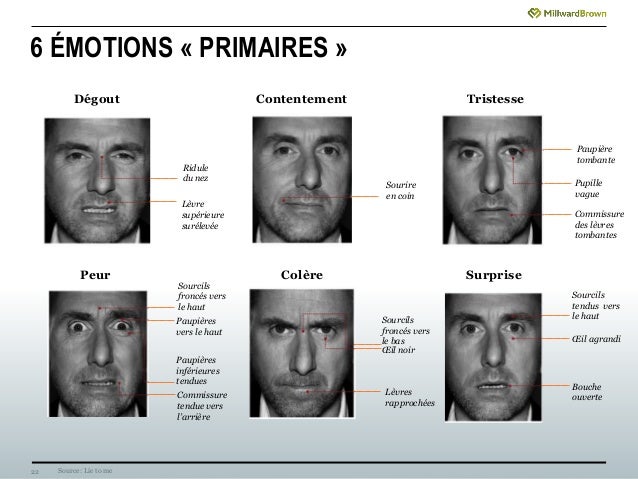Click the 'Ridule du nez' annotation
This screenshot has height=479, width=638.
tap(195, 173)
